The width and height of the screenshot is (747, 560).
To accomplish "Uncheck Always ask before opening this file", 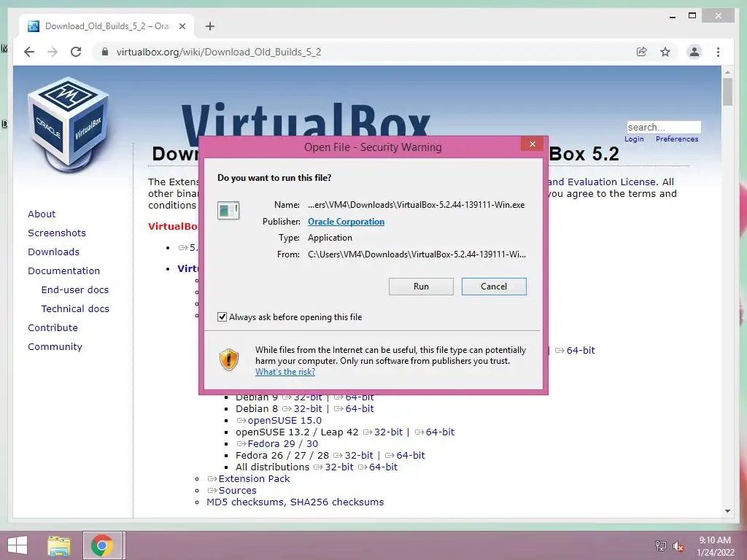I will click(222, 317).
